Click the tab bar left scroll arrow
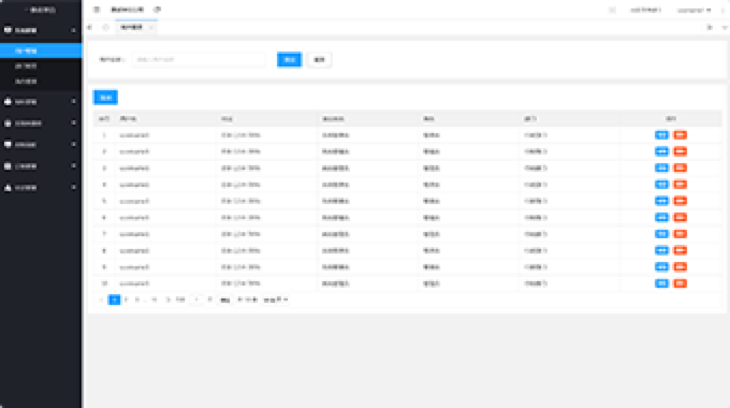This screenshot has width=730, height=408. (91, 27)
